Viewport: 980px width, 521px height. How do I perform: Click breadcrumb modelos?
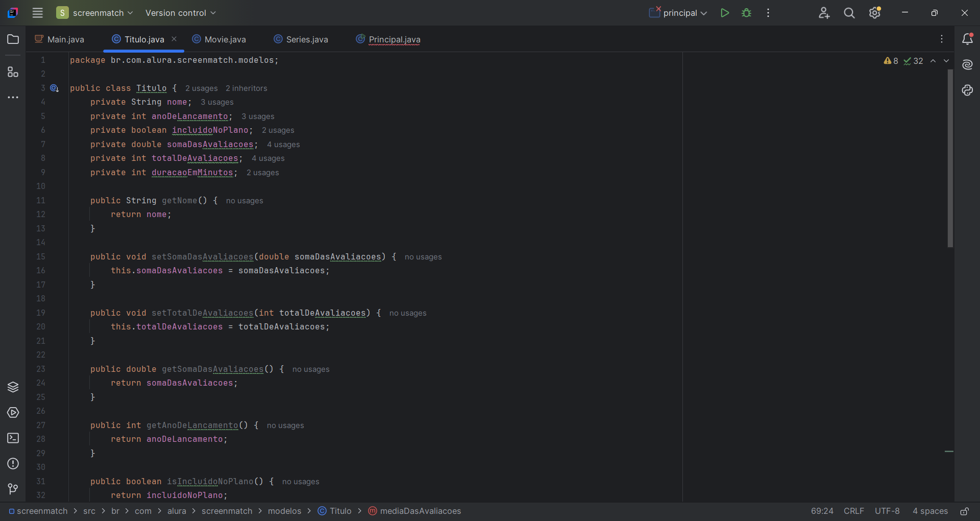click(284, 511)
